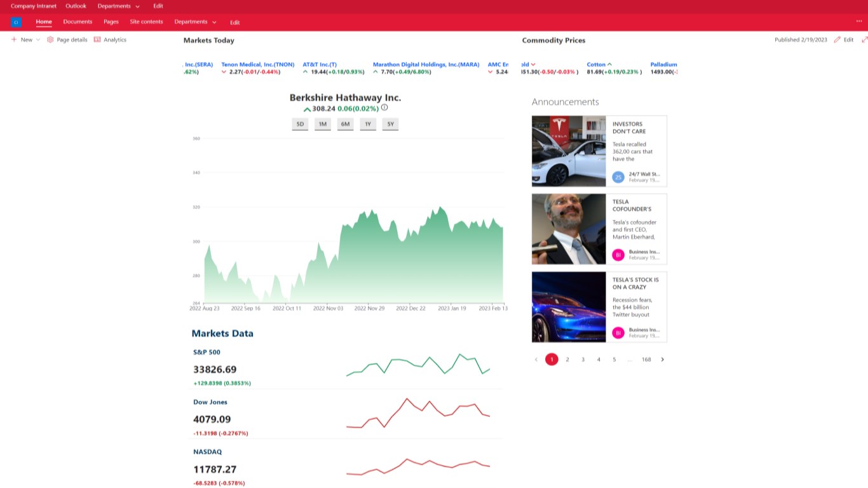Go to previous announcements page arrow
The height and width of the screenshot is (488, 868).
pos(536,360)
